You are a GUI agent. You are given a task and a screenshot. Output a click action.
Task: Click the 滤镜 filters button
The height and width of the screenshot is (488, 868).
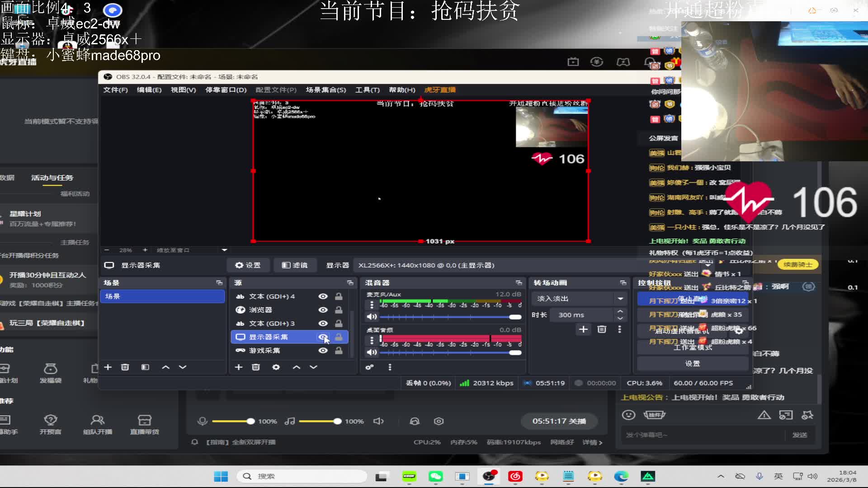[x=295, y=265]
